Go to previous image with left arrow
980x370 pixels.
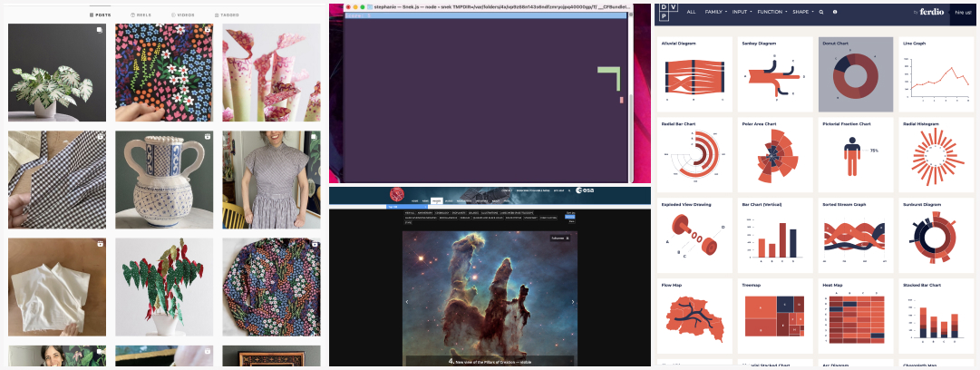point(407,301)
